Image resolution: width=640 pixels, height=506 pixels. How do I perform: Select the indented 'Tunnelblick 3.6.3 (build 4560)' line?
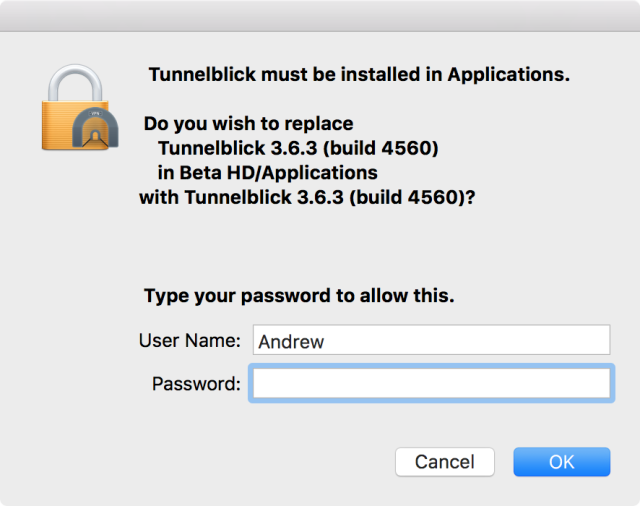pos(298,148)
